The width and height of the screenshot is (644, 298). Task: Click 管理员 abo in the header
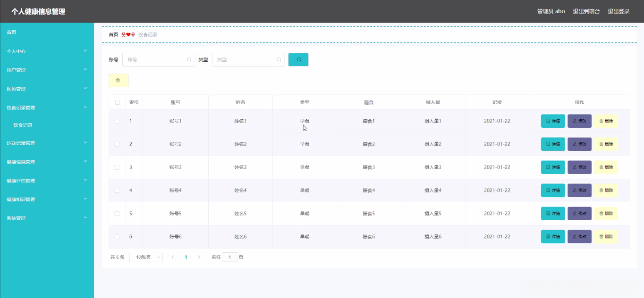(551, 11)
